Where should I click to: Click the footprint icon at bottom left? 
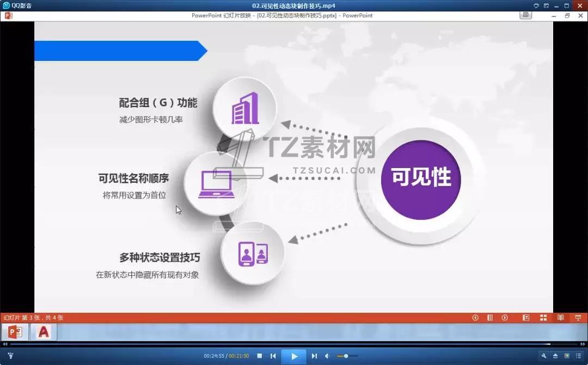10,356
